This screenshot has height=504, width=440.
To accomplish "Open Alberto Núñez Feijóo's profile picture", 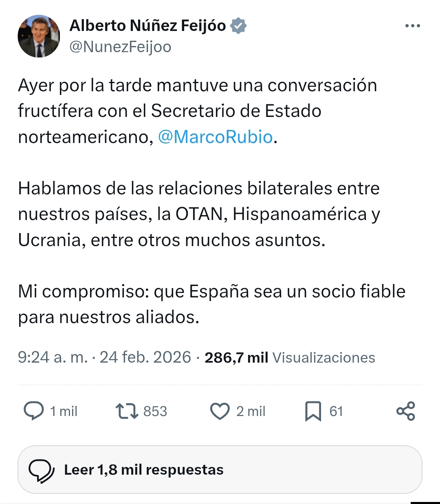I will 39,37.
